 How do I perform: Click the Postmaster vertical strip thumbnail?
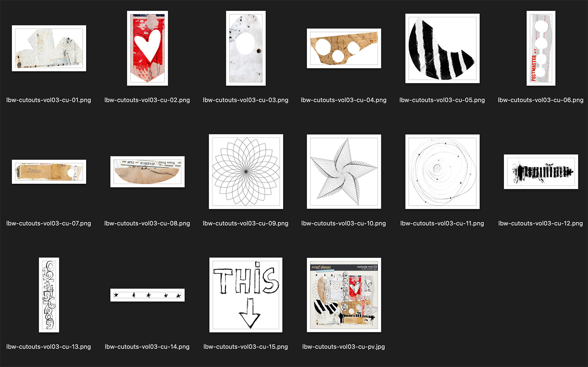click(x=541, y=48)
